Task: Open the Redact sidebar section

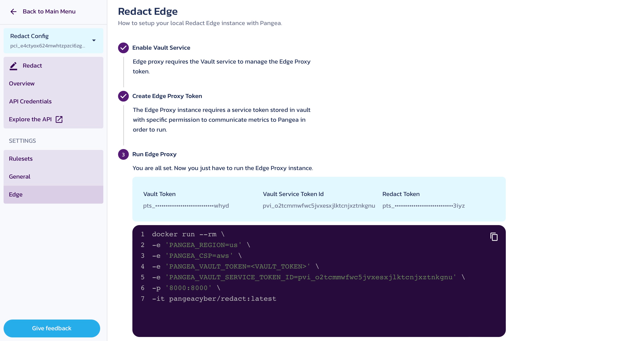Action: click(x=53, y=66)
